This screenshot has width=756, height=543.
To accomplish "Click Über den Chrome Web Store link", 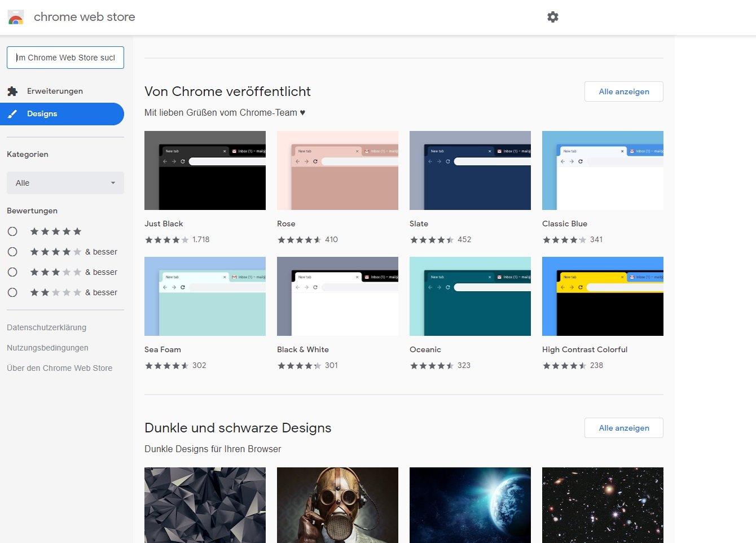I will 59,368.
